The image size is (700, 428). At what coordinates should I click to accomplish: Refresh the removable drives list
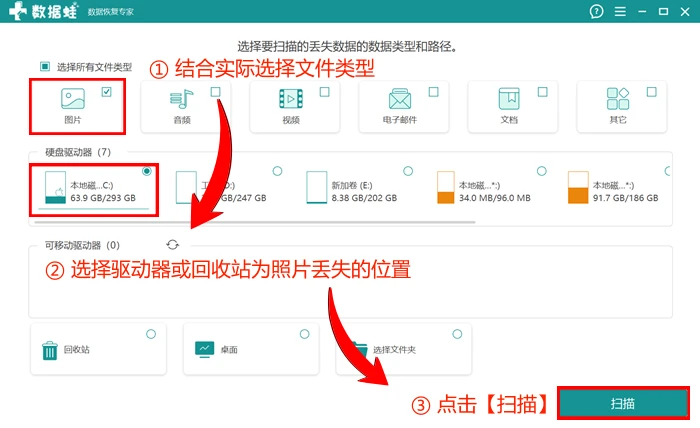pos(173,245)
